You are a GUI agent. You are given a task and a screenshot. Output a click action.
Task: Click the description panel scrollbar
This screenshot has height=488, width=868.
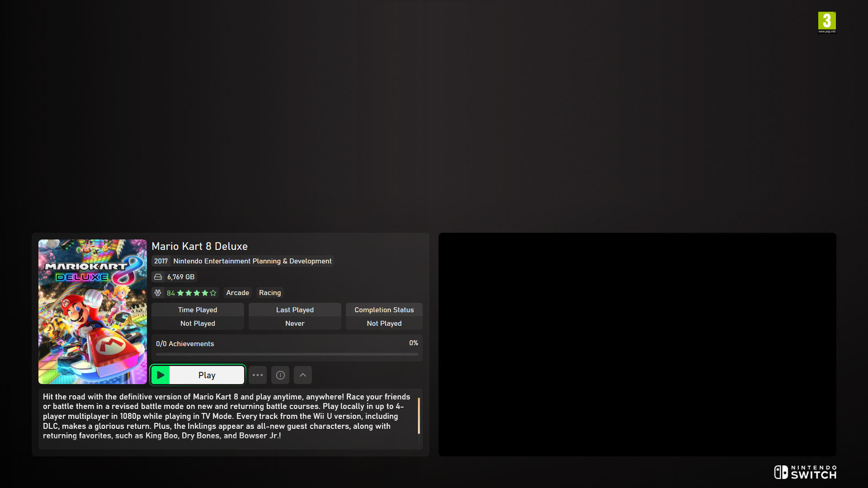(x=419, y=416)
